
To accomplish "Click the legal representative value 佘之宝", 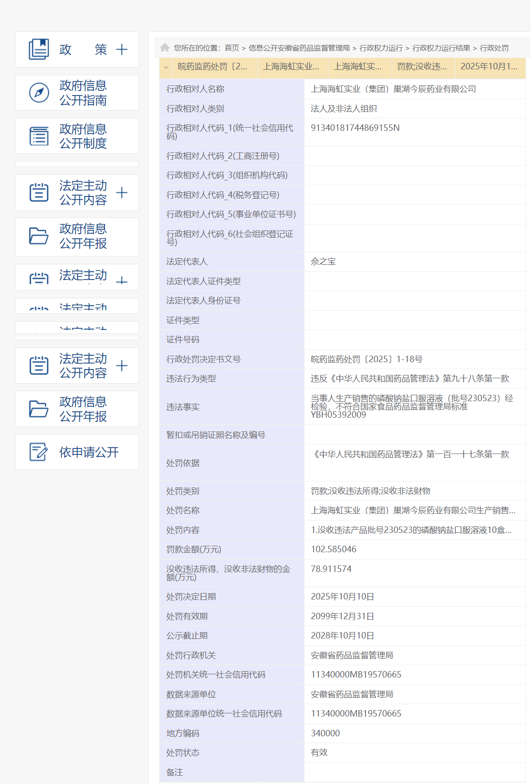I will pos(323,262).
